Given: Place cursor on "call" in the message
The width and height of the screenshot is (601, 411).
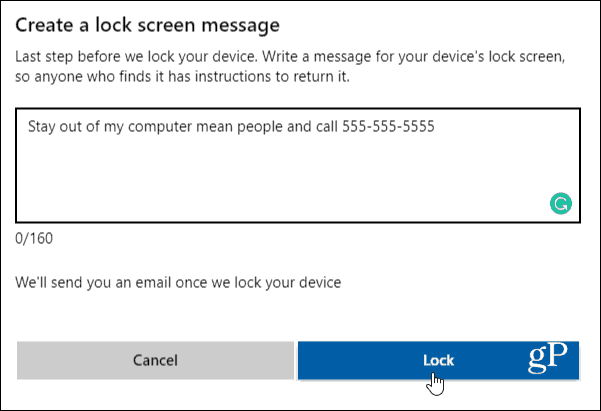Looking at the screenshot, I should pyautogui.click(x=327, y=126).
